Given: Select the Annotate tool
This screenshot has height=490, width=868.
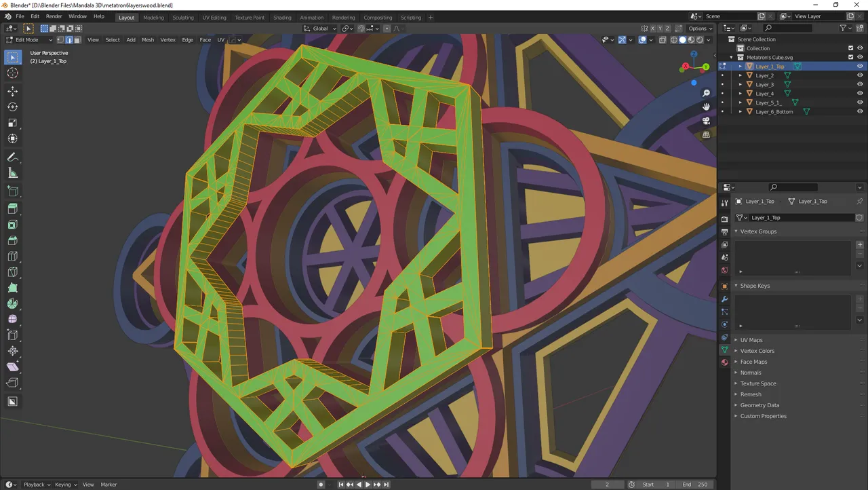Looking at the screenshot, I should coord(12,157).
